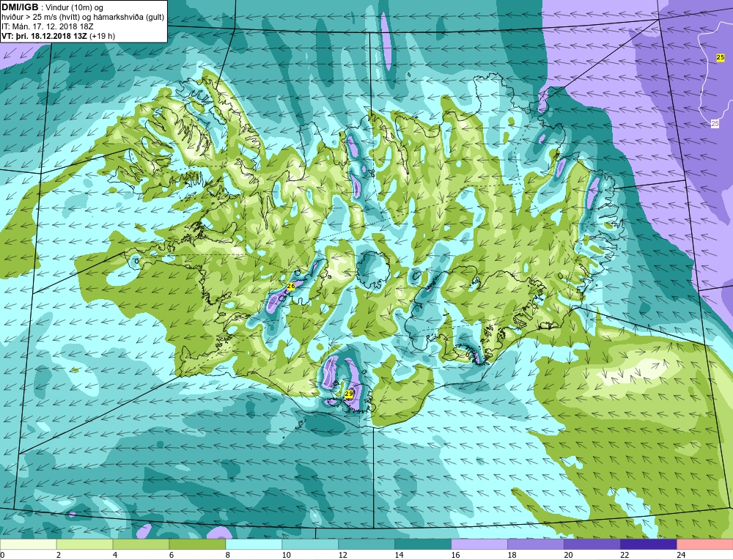Click the legend scale number "20"

[568, 555]
